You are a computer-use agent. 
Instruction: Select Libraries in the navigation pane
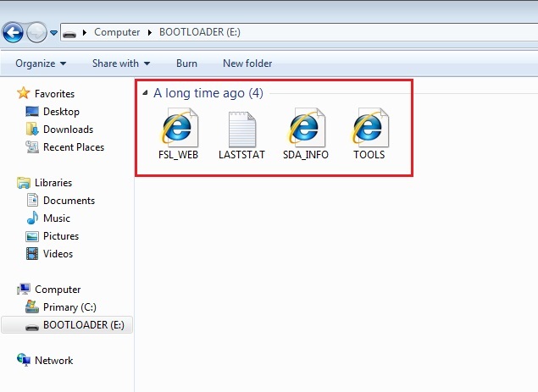(x=53, y=183)
